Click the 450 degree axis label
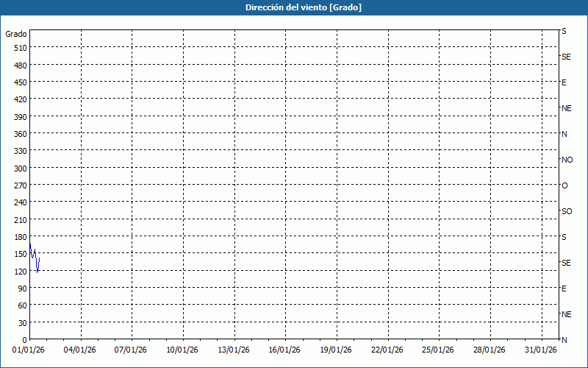The height and width of the screenshot is (368, 588). click(x=21, y=82)
